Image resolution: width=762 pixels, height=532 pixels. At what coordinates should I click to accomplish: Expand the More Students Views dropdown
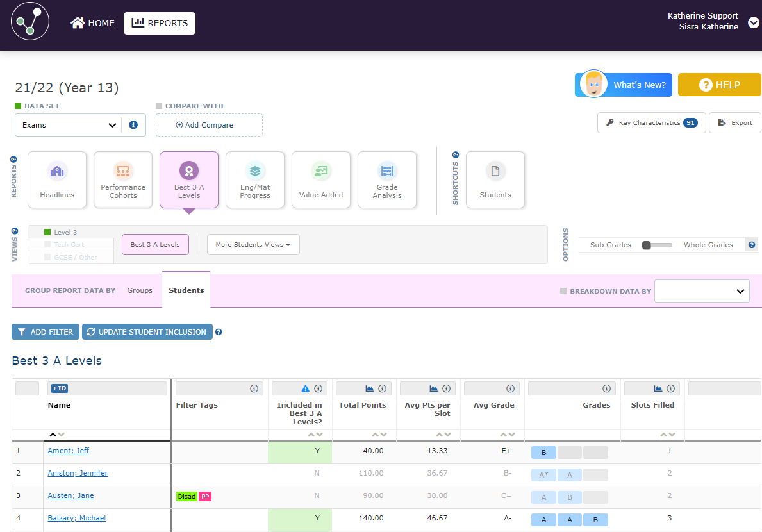(x=253, y=245)
